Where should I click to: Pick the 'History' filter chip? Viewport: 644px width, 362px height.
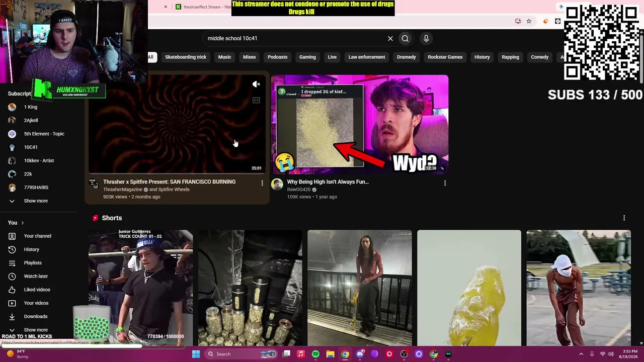482,57
